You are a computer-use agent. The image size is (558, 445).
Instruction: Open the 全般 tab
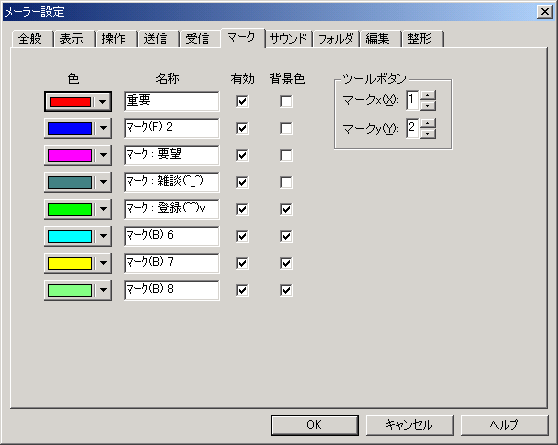30,39
